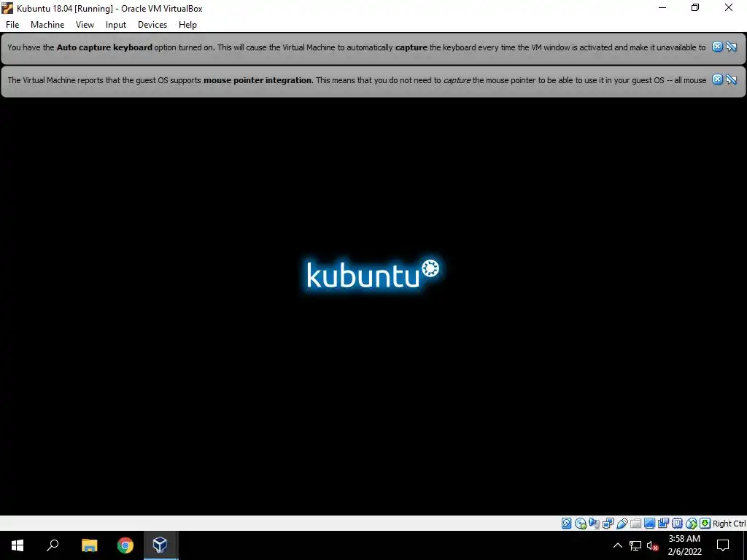Click the keyboard capture green arrow icon

[705, 524]
